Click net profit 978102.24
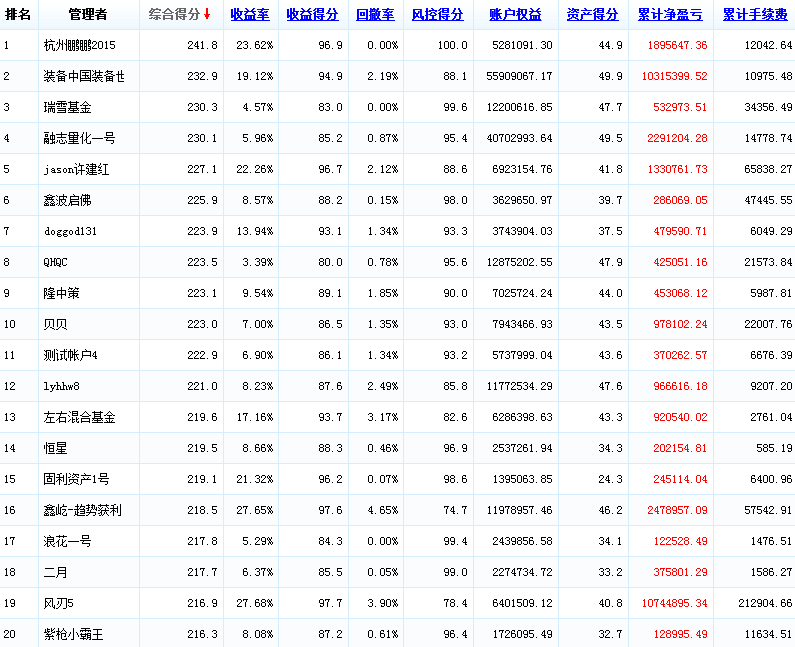Image resolution: width=795 pixels, height=647 pixels. click(x=680, y=324)
